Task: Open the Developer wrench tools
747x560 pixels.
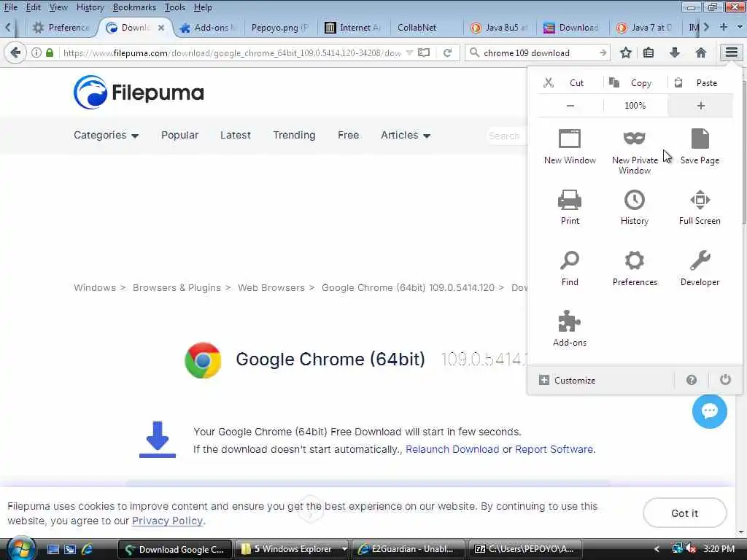Action: click(700, 268)
